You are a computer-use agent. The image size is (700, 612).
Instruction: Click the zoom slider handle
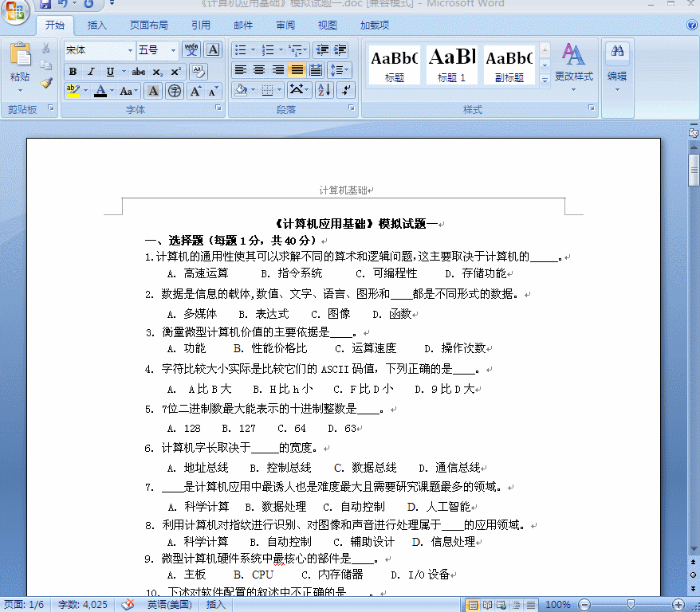coord(631,605)
